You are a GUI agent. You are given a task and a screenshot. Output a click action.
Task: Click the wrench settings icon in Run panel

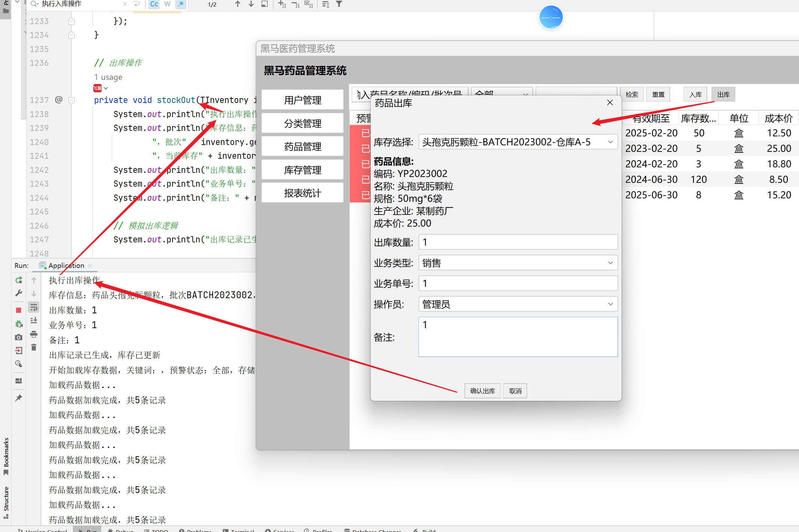click(19, 293)
